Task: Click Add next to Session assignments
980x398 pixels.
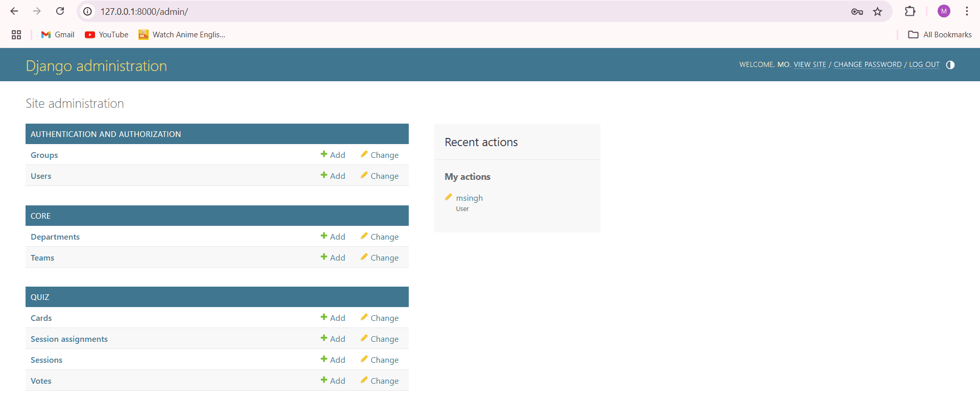Action: 333,339
